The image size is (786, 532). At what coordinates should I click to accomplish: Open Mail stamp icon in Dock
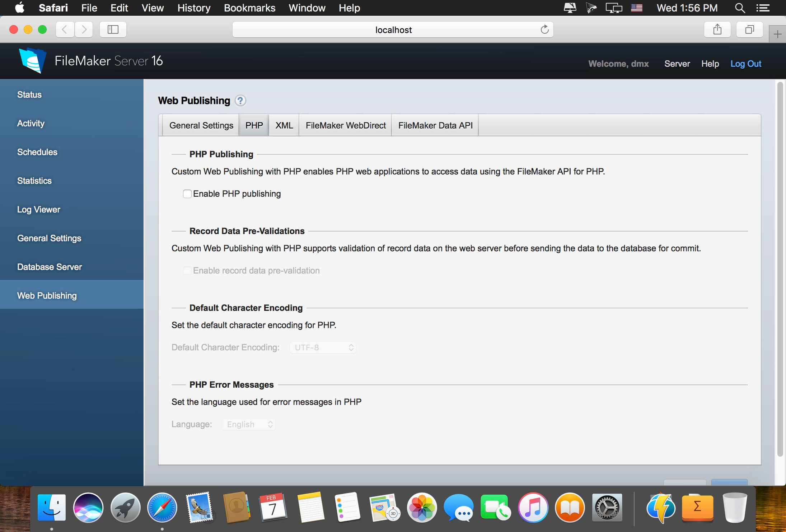point(199,508)
